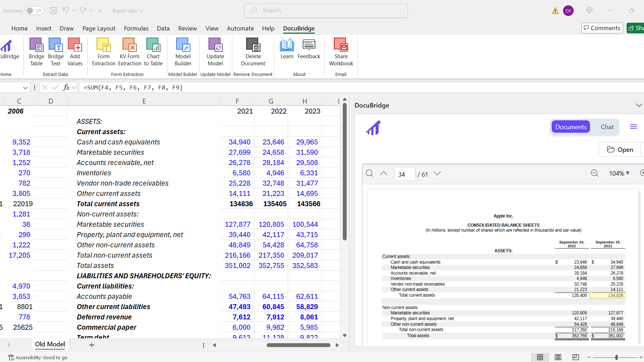Expand the Undo history dropdown
Viewport: 644px width, 362px height.
[x=74, y=11]
